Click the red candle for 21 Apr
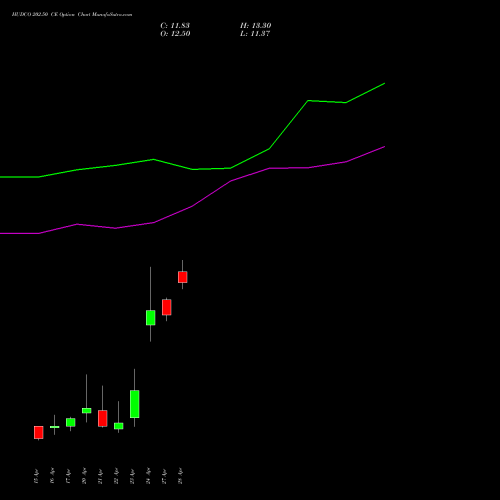Viewport: 500px width, 500px height. pos(103,418)
